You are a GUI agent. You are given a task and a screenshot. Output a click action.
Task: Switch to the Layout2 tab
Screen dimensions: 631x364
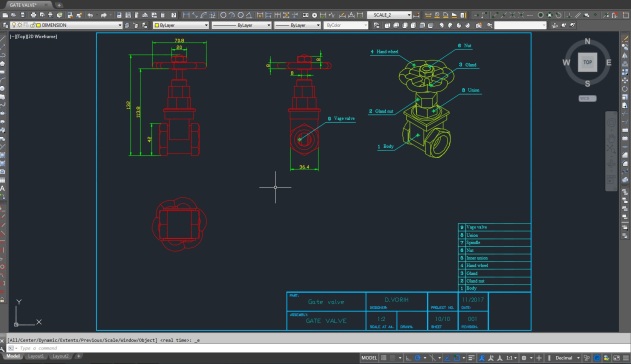pos(60,356)
